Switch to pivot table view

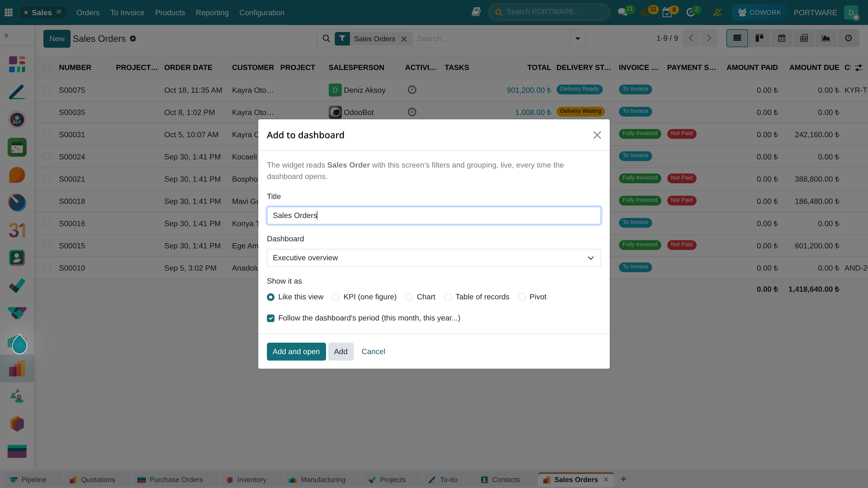pos(804,38)
